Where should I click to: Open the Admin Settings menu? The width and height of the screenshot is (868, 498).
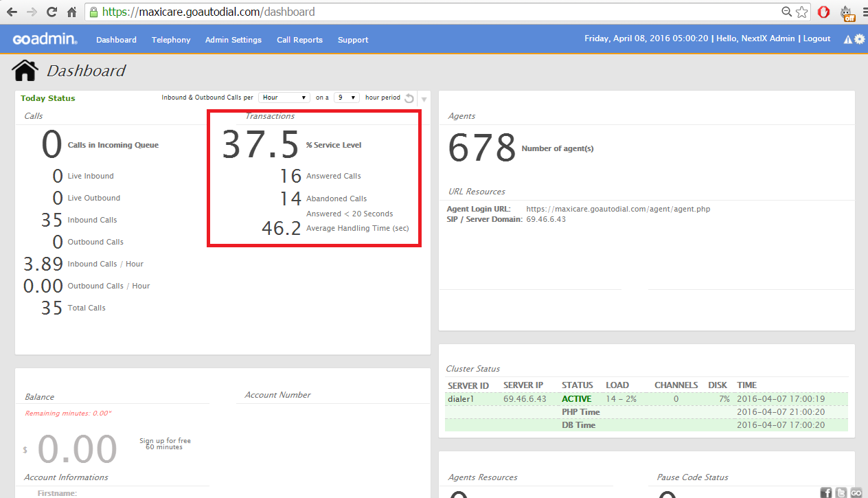pos(233,40)
